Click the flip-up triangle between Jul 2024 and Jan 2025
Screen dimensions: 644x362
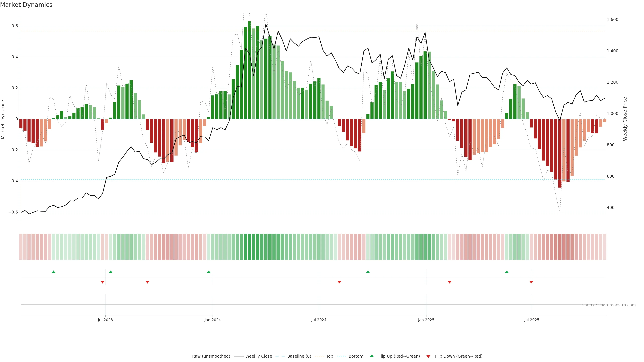coord(368,272)
